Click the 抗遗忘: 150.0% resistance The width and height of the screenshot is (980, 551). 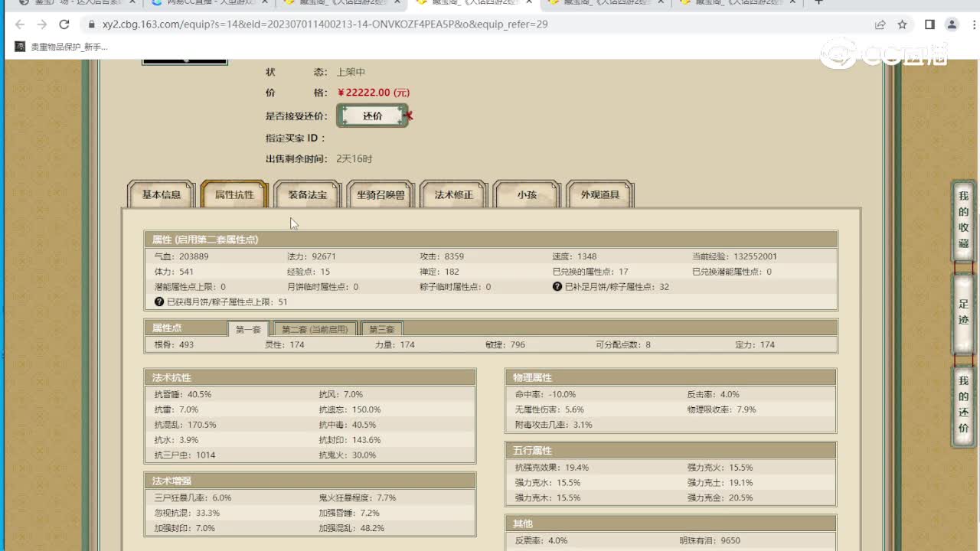coord(350,409)
